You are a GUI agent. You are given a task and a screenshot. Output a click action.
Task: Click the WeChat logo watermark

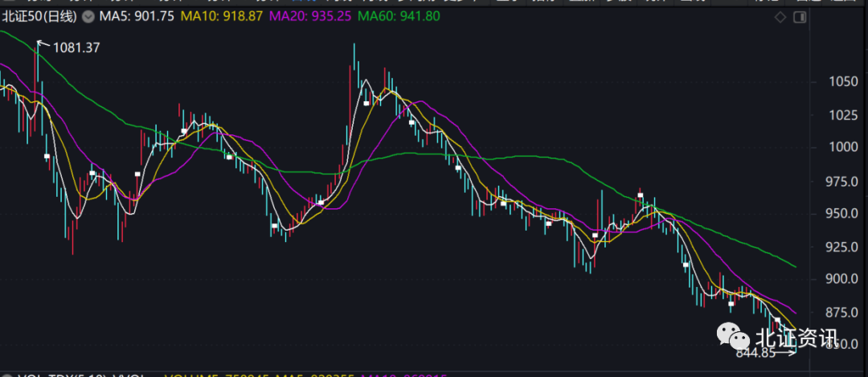click(x=732, y=337)
